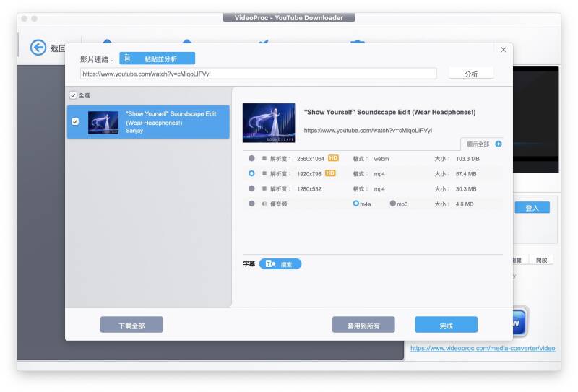Select the 2560x1064 webm radio option
This screenshot has width=578, height=392.
(251, 158)
